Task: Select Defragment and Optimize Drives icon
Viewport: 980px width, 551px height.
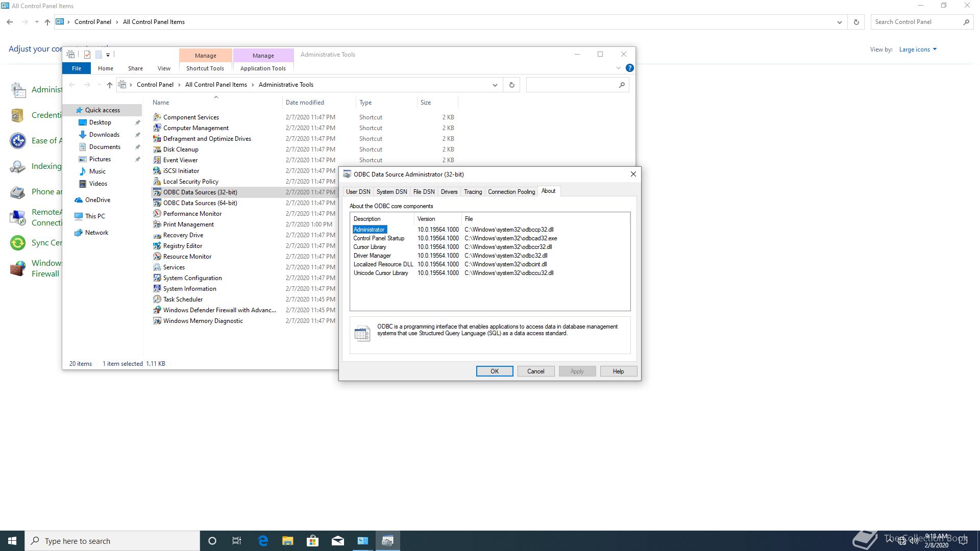Action: tap(157, 139)
